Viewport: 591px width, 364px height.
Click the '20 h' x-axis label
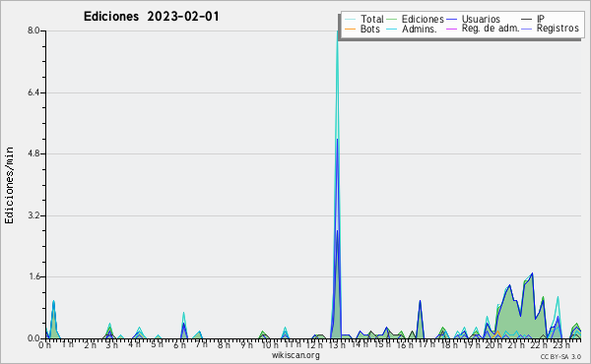[x=493, y=345]
